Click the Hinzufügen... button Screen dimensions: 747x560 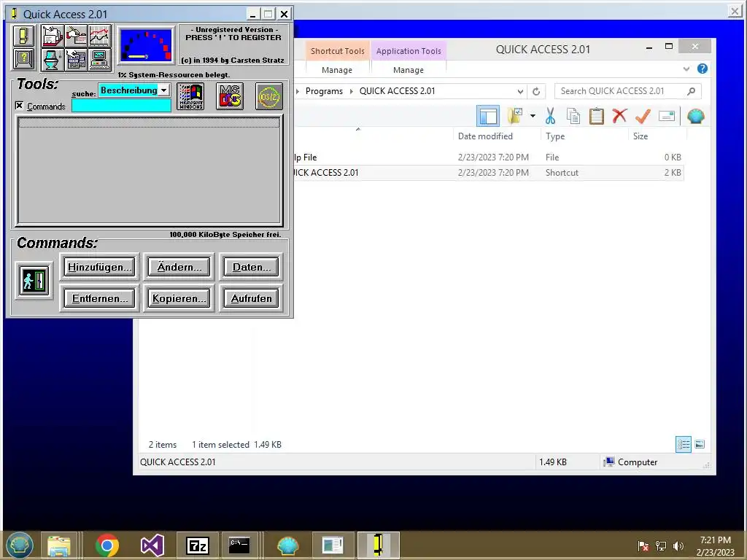[x=99, y=267]
